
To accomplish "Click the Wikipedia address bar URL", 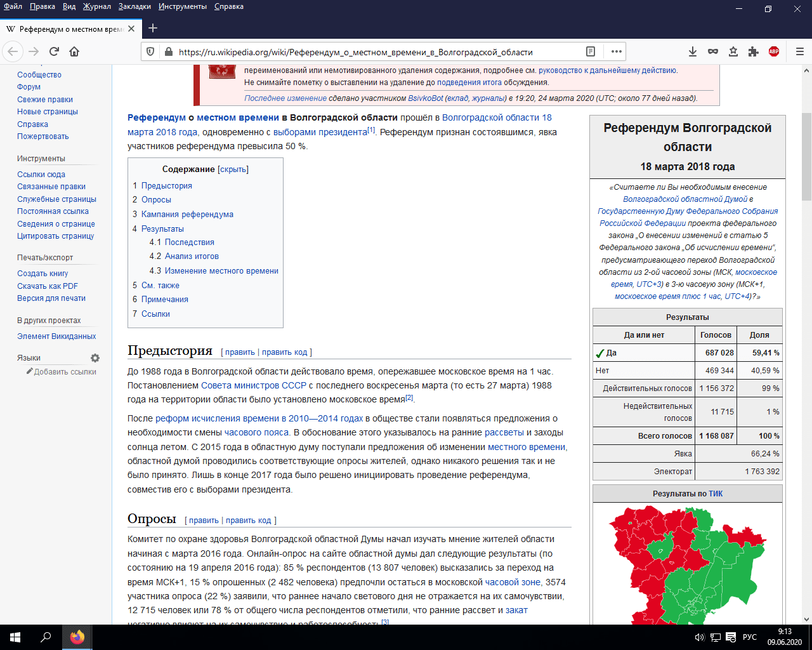I will tap(355, 52).
